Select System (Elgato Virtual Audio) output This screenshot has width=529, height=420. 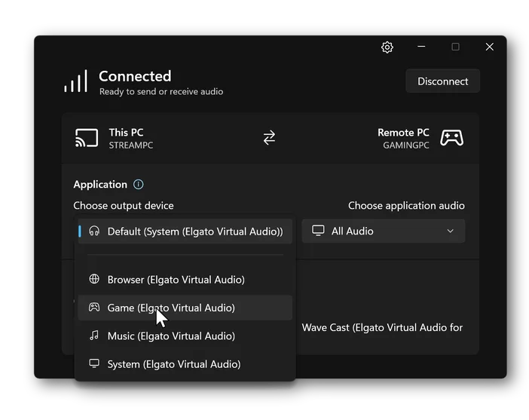tap(185, 364)
